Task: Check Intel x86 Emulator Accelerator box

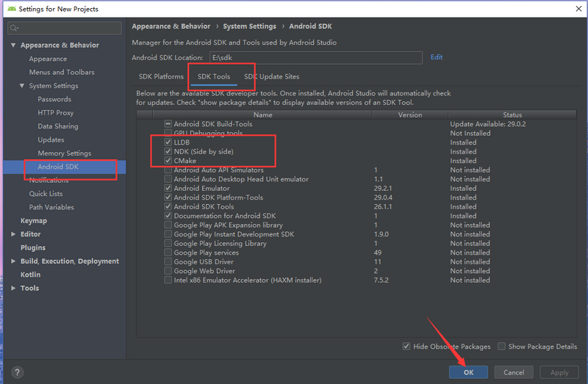Action: click(x=168, y=280)
